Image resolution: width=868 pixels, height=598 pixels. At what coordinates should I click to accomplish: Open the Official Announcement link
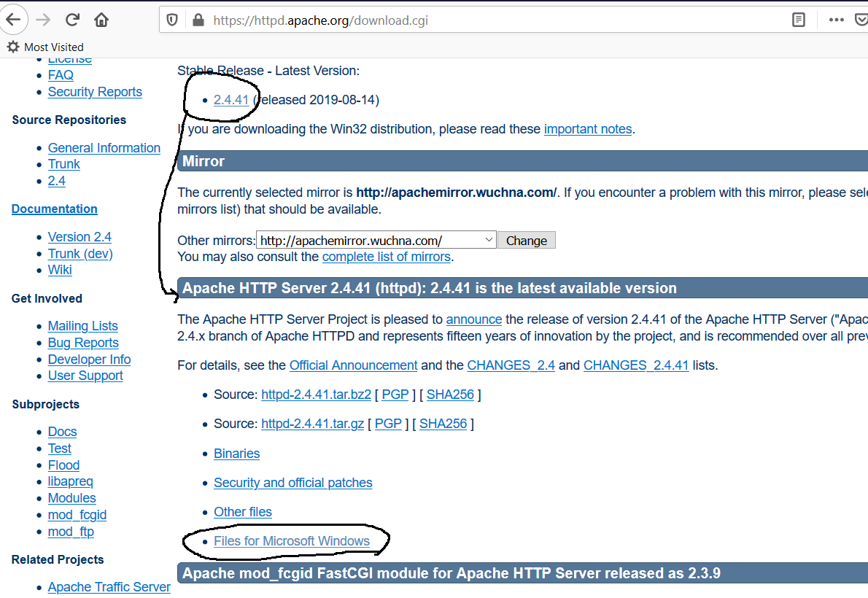353,365
